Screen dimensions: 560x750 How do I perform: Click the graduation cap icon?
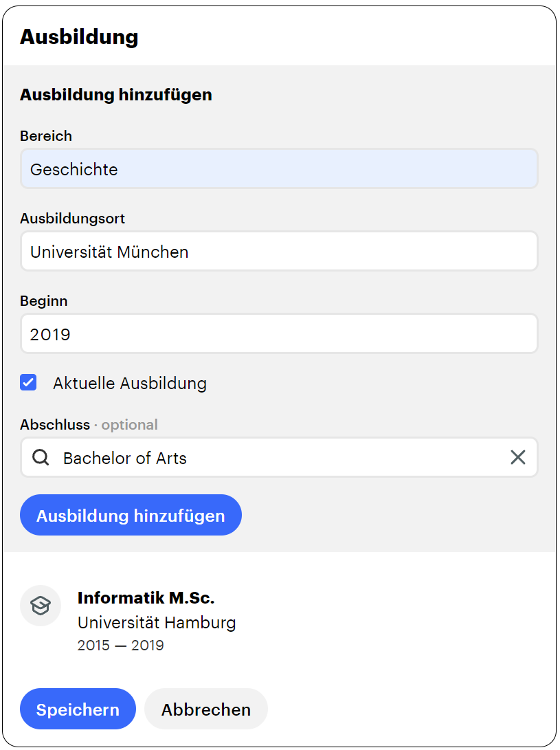pyautogui.click(x=41, y=606)
